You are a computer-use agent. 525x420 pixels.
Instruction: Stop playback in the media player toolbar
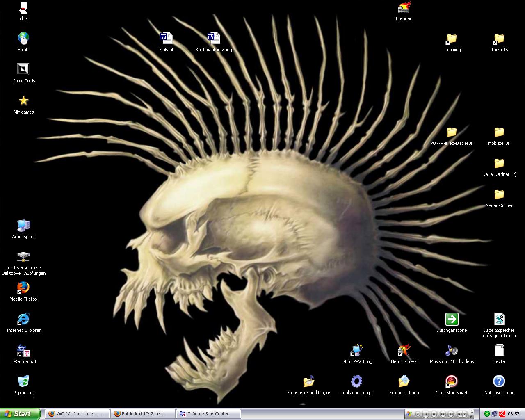434,414
